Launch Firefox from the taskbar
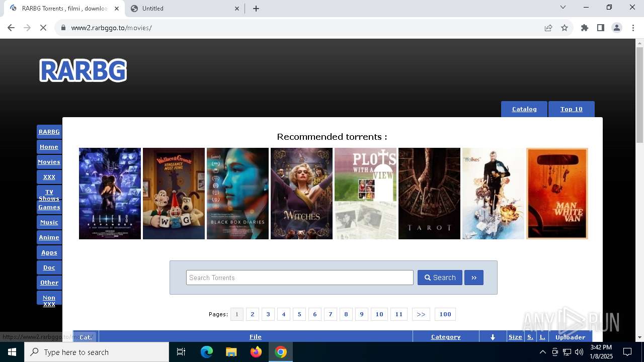644x362 pixels. coord(256,352)
